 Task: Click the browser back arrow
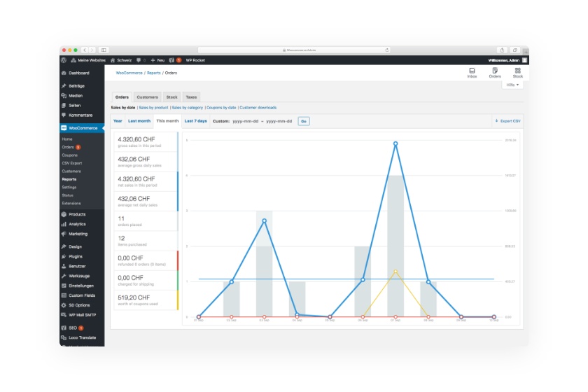click(85, 50)
